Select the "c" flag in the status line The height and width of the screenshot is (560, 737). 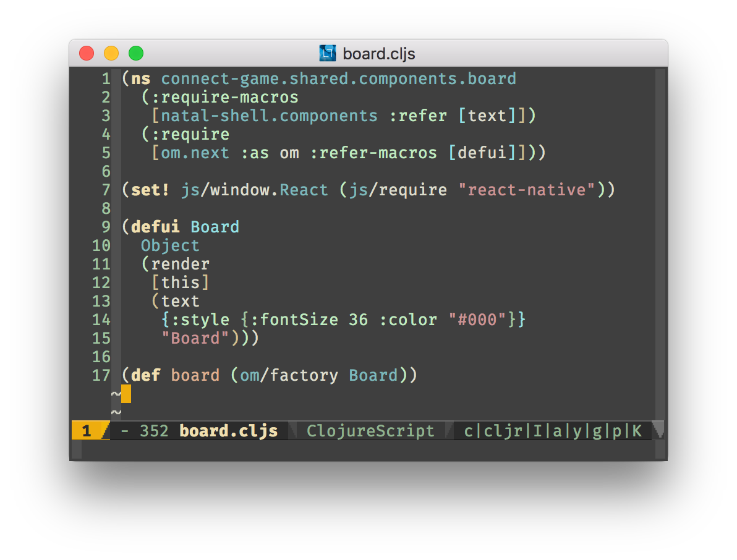click(469, 431)
